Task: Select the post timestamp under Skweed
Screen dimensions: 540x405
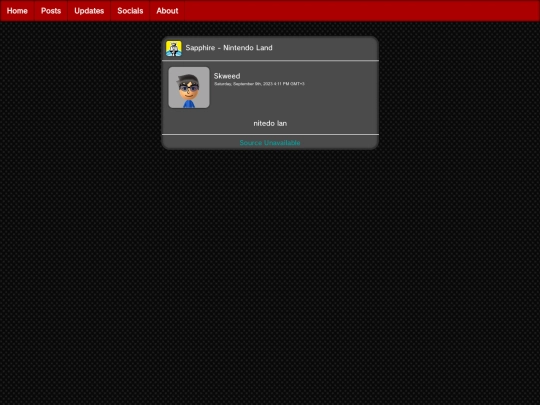Action: (259, 84)
